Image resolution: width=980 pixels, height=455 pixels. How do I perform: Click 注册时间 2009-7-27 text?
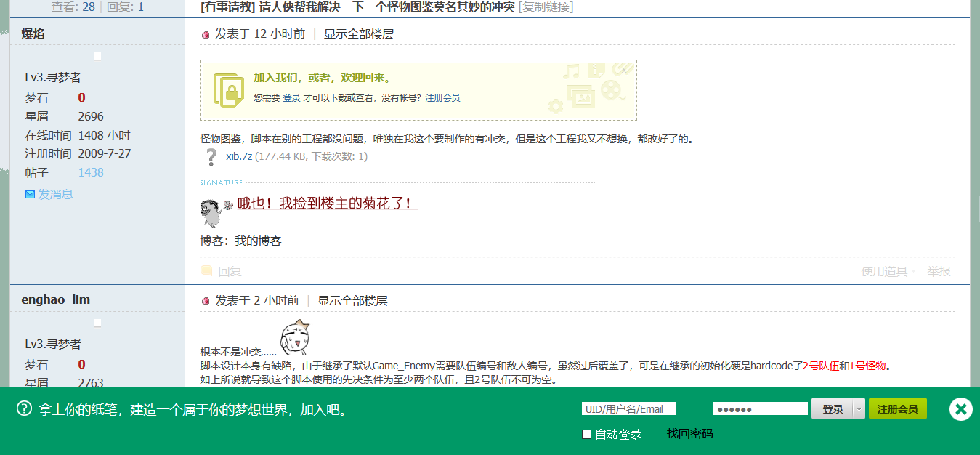pos(78,153)
